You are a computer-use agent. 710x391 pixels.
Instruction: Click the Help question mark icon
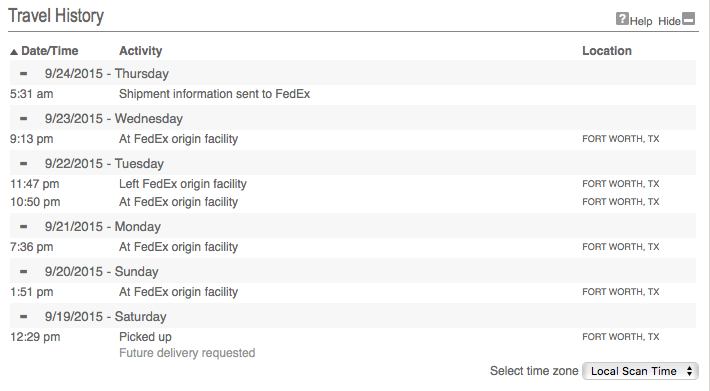click(622, 19)
